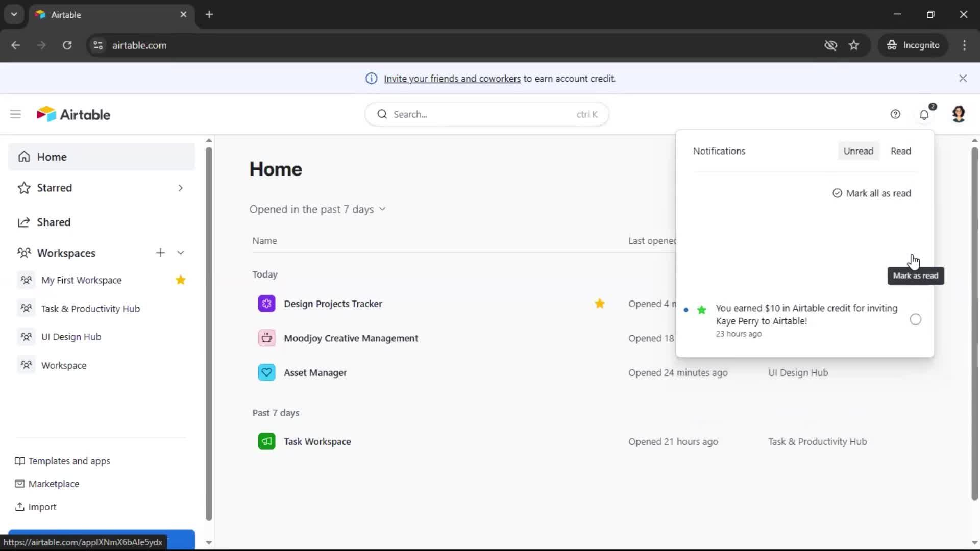Open the help question mark icon

(x=895, y=114)
